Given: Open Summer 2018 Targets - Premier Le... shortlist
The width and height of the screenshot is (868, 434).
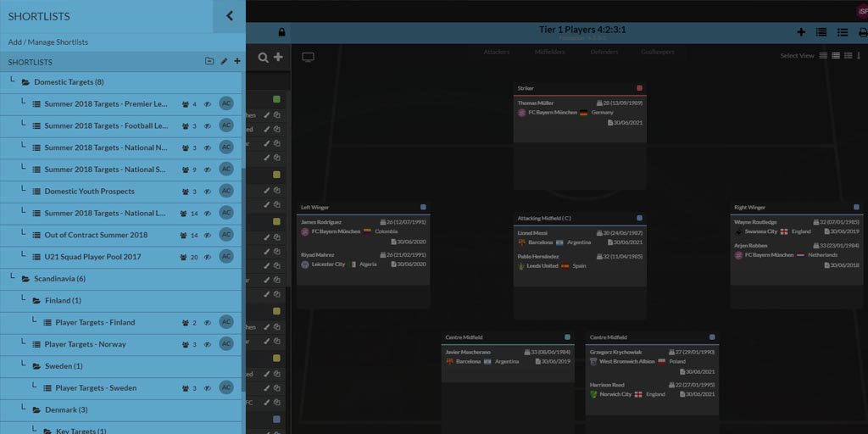Looking at the screenshot, I should click(x=106, y=103).
